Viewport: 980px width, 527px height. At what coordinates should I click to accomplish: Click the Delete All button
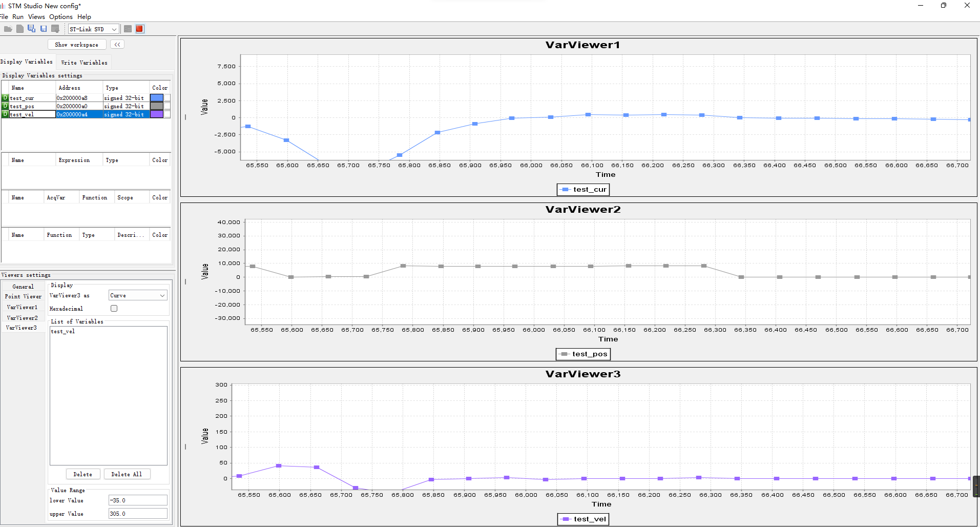click(x=127, y=474)
